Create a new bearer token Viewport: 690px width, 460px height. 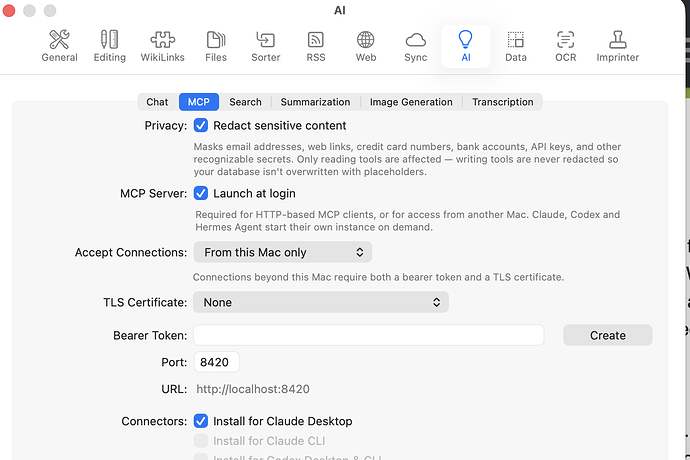(607, 335)
